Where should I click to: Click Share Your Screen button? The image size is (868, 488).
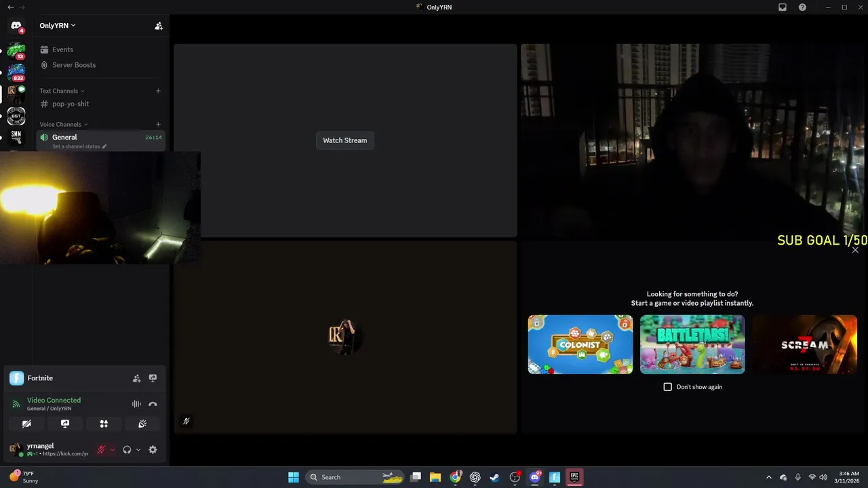pos(65,424)
